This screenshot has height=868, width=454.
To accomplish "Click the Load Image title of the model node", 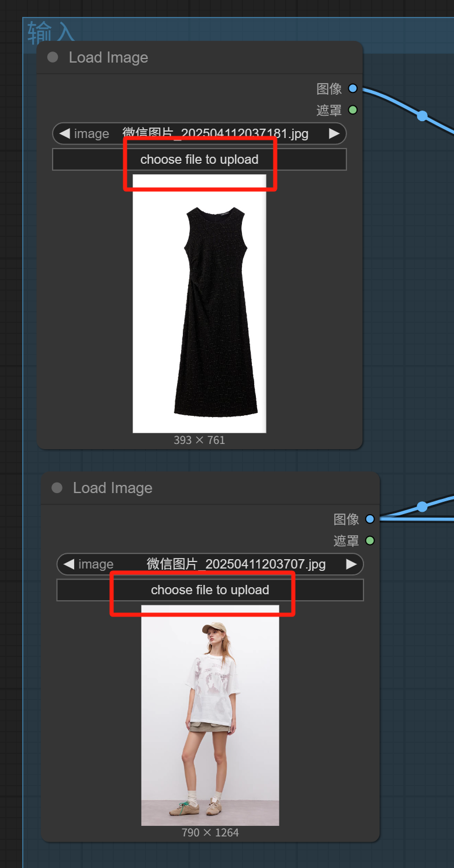I will (113, 488).
